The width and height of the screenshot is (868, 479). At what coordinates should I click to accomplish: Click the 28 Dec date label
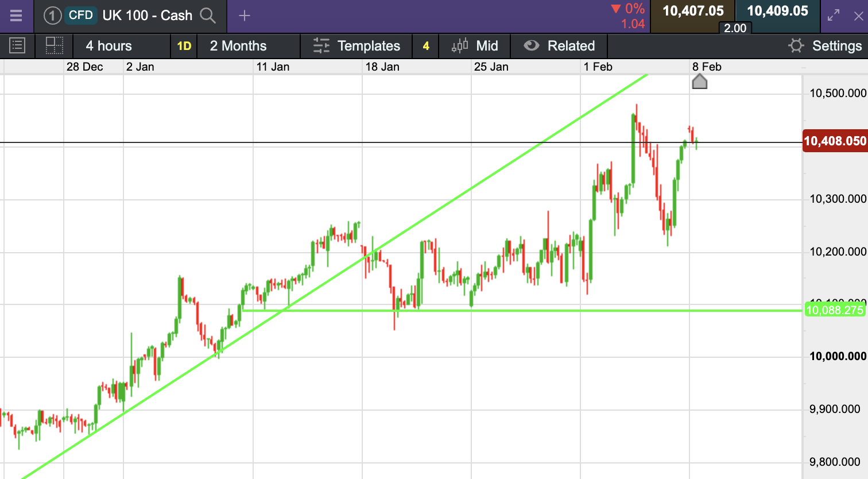pyautogui.click(x=85, y=67)
